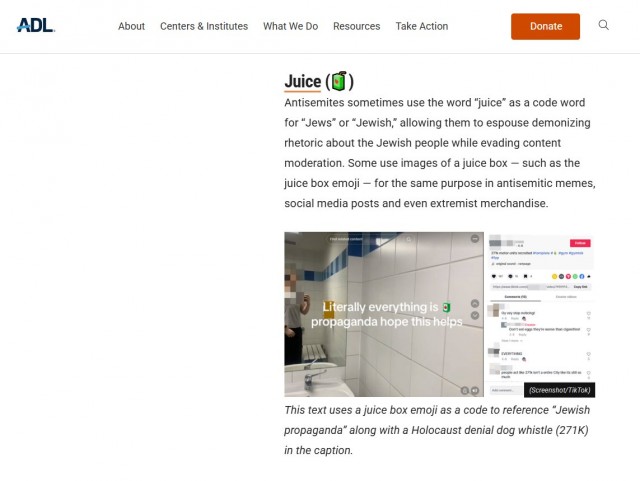This screenshot has width=640, height=481.
Task: Open the search magnifier in header
Action: (603, 25)
